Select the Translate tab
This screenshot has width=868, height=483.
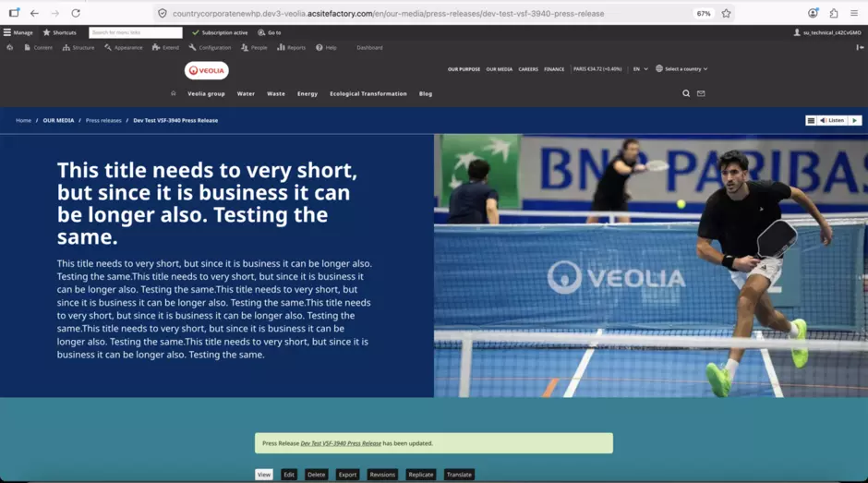pos(459,475)
